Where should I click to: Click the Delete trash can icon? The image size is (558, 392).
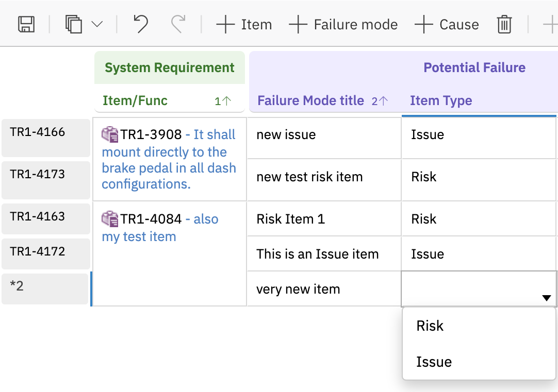click(x=504, y=24)
